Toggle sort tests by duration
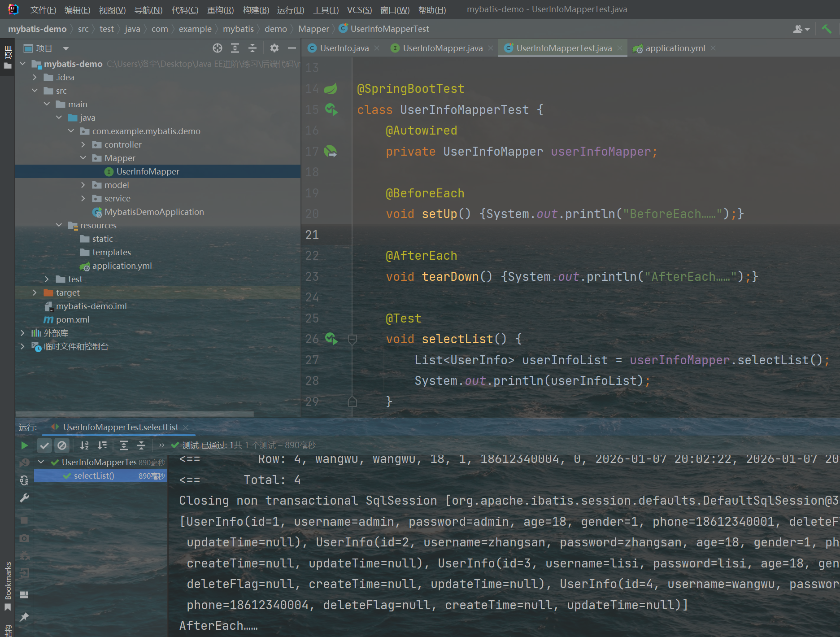 tap(102, 445)
